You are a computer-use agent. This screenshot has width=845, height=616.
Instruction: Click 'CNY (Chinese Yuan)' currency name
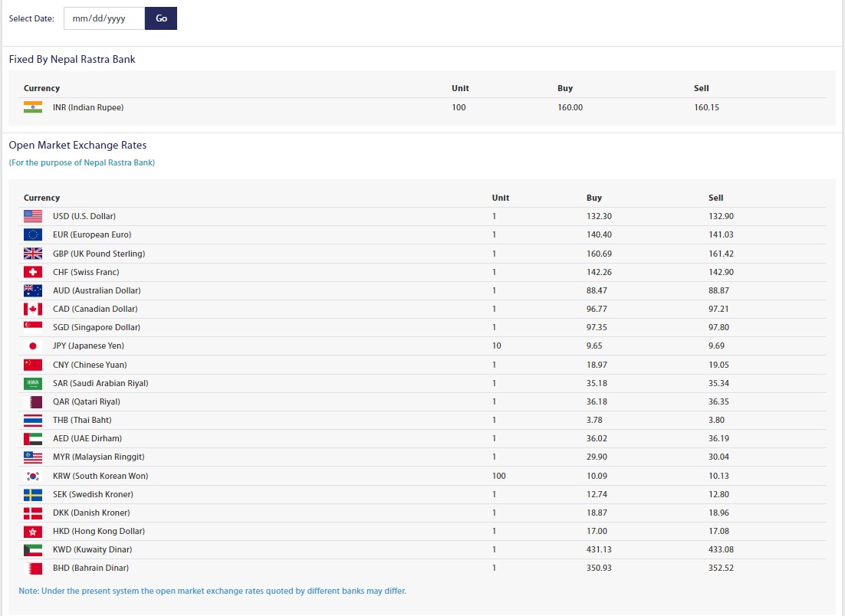(x=90, y=365)
